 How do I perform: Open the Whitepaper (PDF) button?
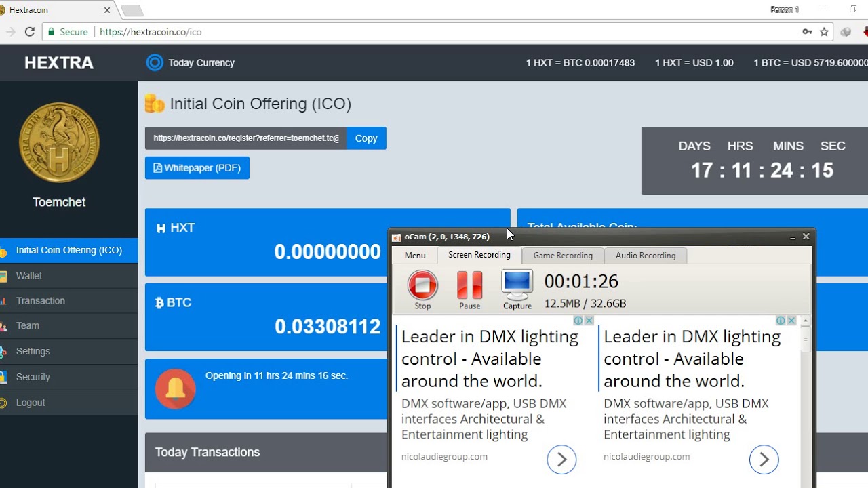(197, 168)
